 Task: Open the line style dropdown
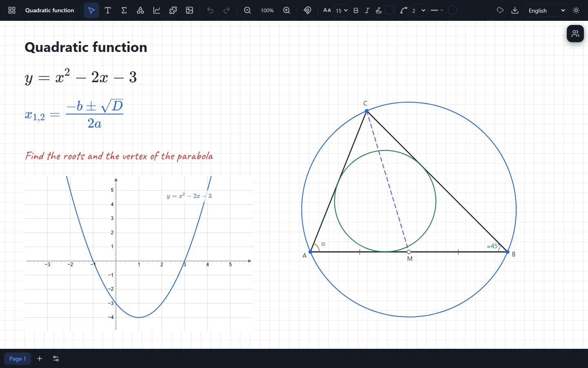pyautogui.click(x=437, y=10)
